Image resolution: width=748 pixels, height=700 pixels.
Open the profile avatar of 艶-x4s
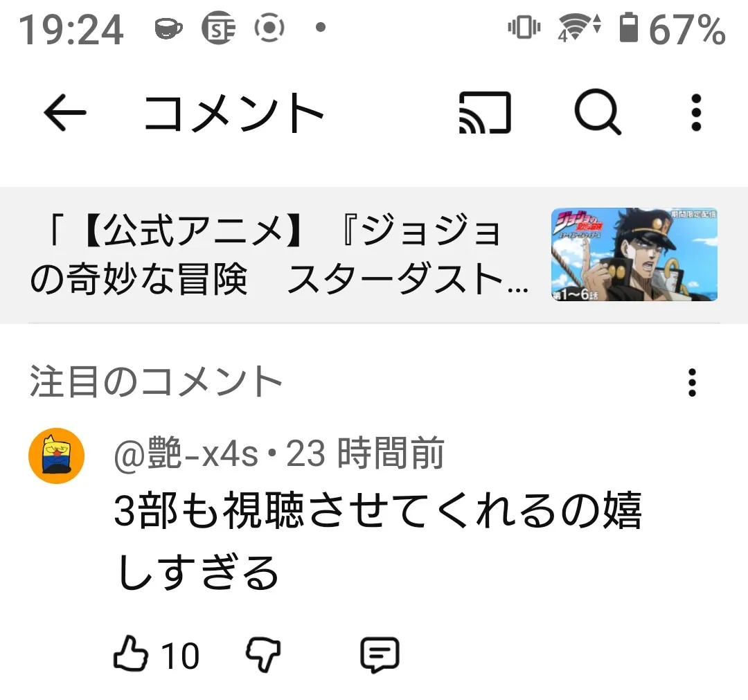coord(57,456)
